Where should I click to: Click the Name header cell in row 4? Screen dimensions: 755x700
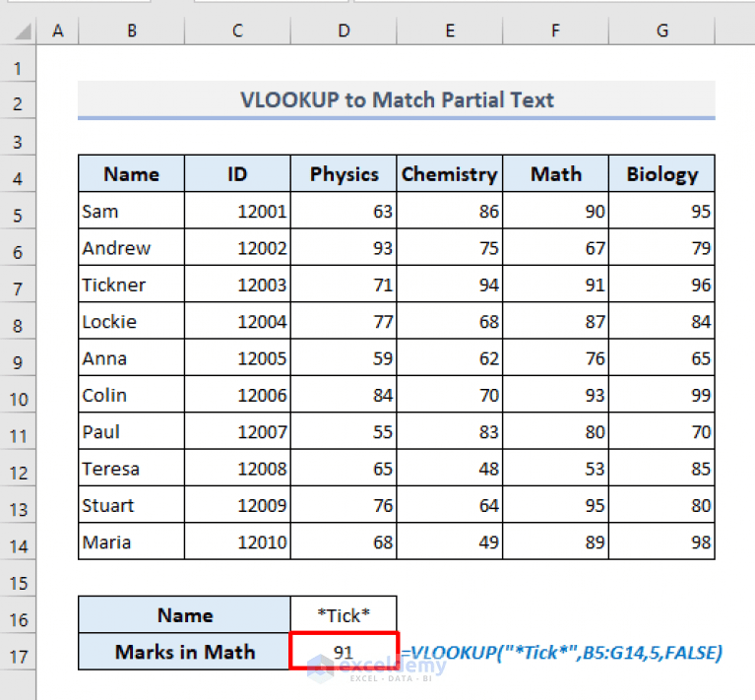pos(132,174)
